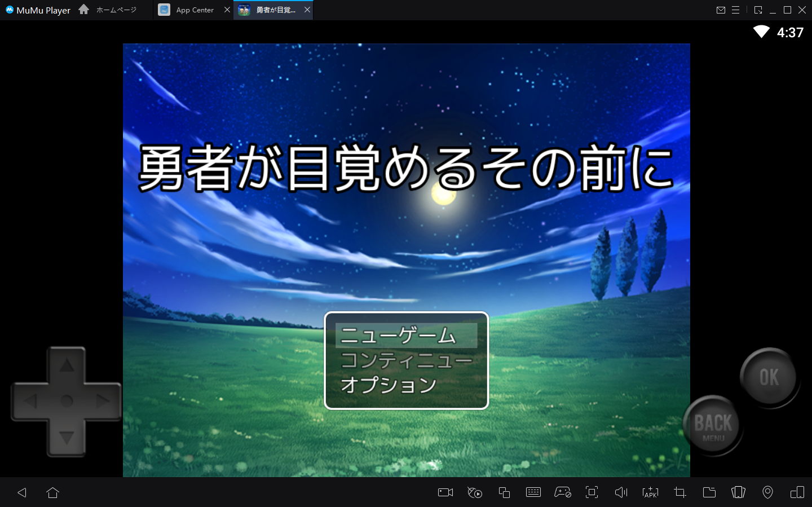Screen dimensions: 812x507
Task: Click the home icon beside ホームページ
Action: click(84, 9)
